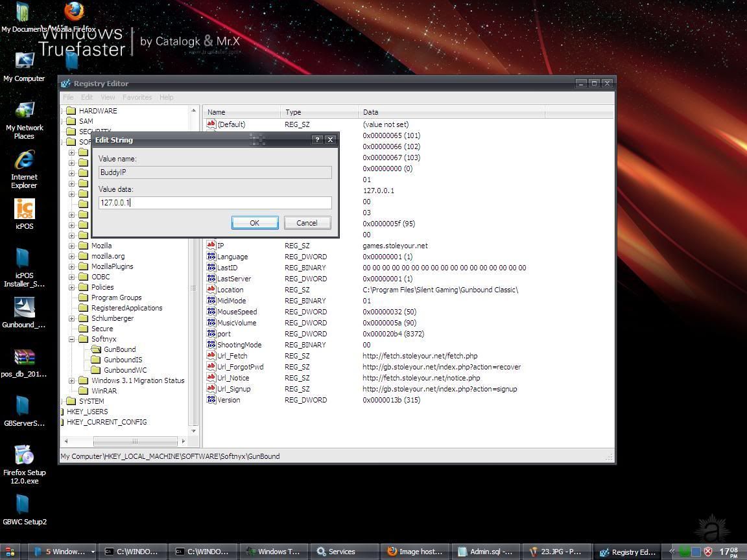Select the Url_Fetch string value icon
Screen dimensions: 747x560
pos(211,356)
